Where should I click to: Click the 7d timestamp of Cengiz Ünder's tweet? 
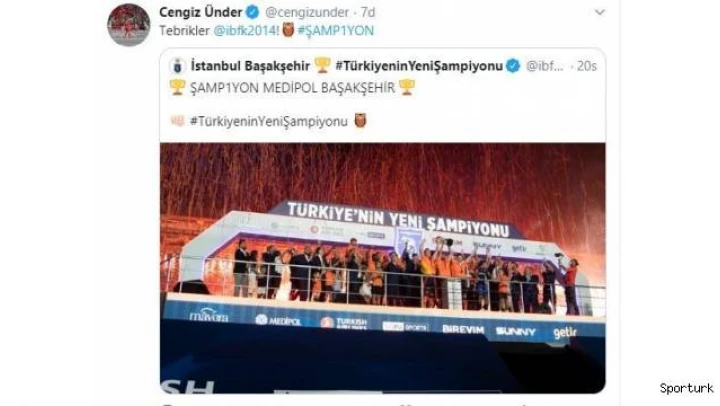(368, 12)
